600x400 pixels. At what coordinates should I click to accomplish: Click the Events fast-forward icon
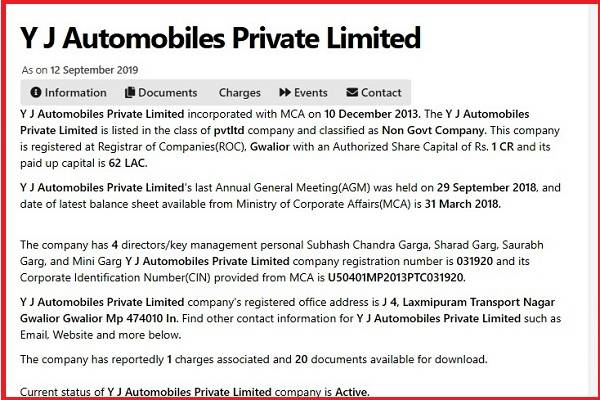(285, 92)
